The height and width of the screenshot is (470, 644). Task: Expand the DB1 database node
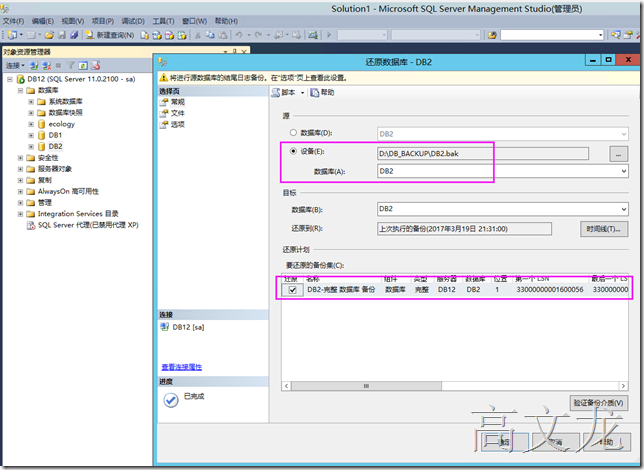(x=31, y=135)
